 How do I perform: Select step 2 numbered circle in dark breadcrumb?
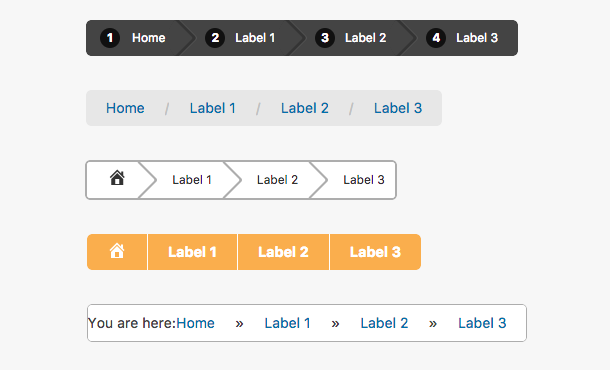click(215, 38)
